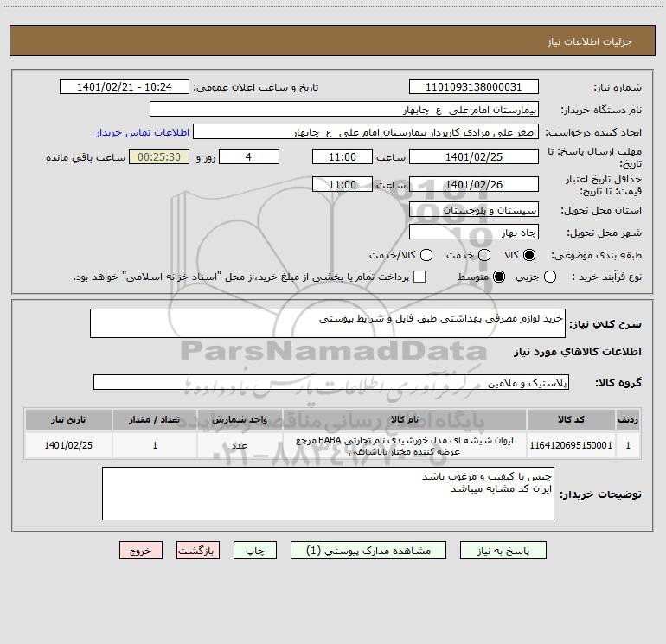Screen dimensions: 666x644
Task: Click the شرح کلی نیاز description box
Action: click(x=328, y=323)
